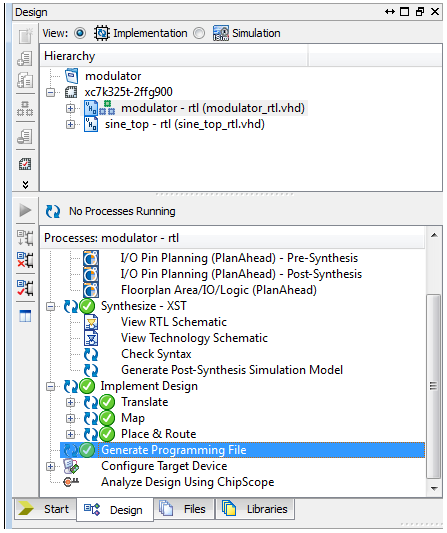Expand the Configure Target Device process
This screenshot has width=447, height=533.
(51, 466)
